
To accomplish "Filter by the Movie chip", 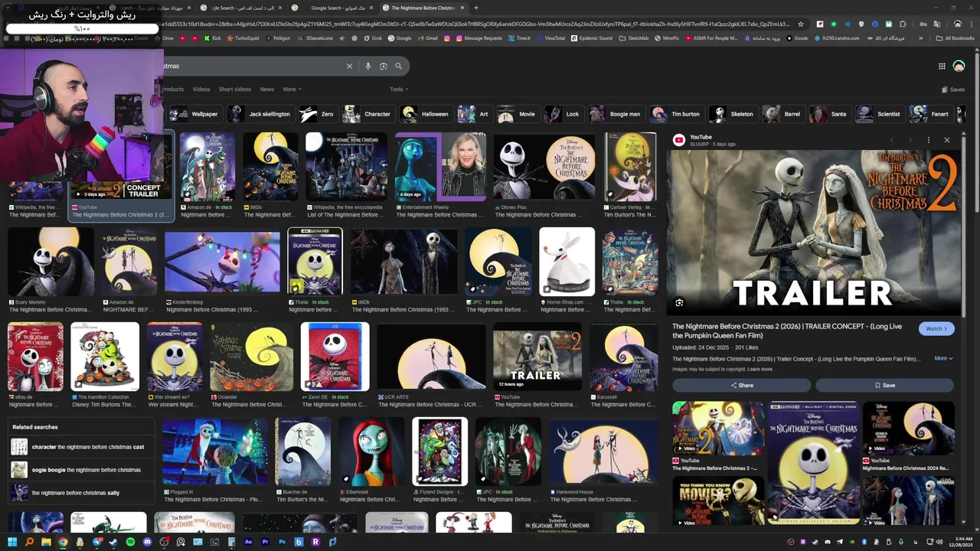I will 518,114.
